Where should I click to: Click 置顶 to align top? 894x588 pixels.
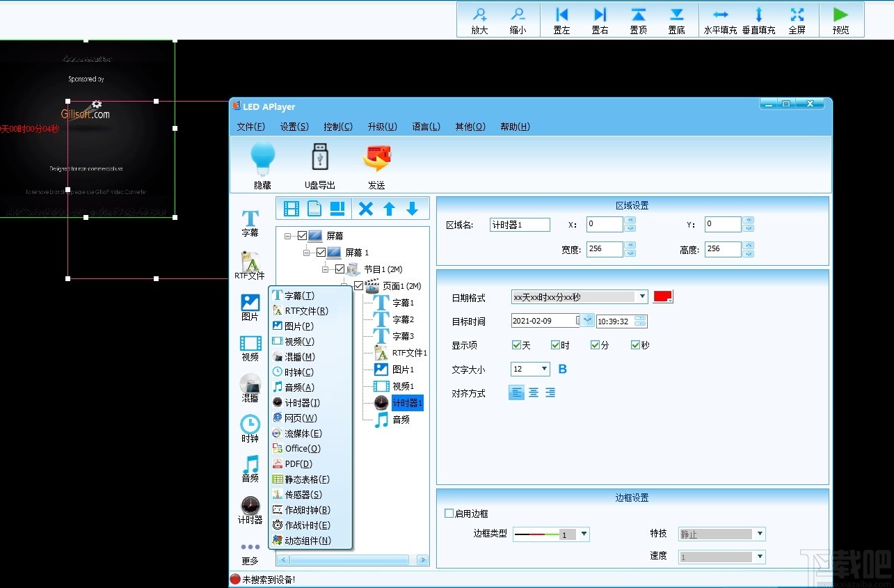click(x=638, y=19)
